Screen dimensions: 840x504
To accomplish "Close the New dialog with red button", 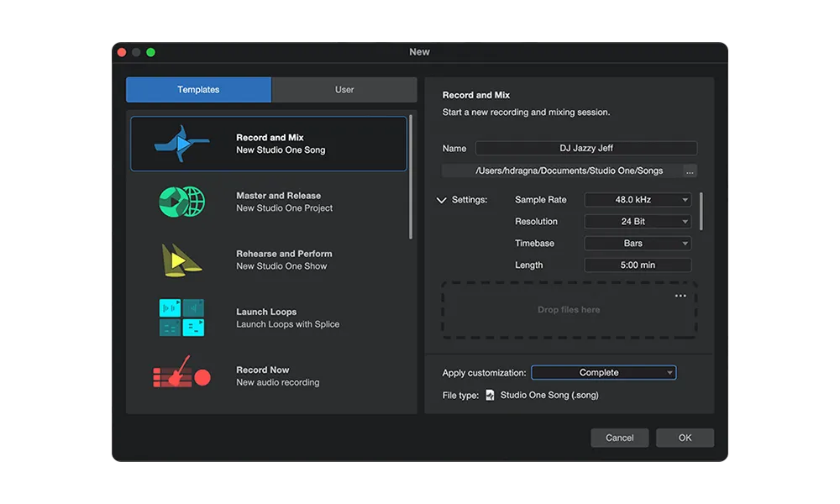I will [x=122, y=52].
